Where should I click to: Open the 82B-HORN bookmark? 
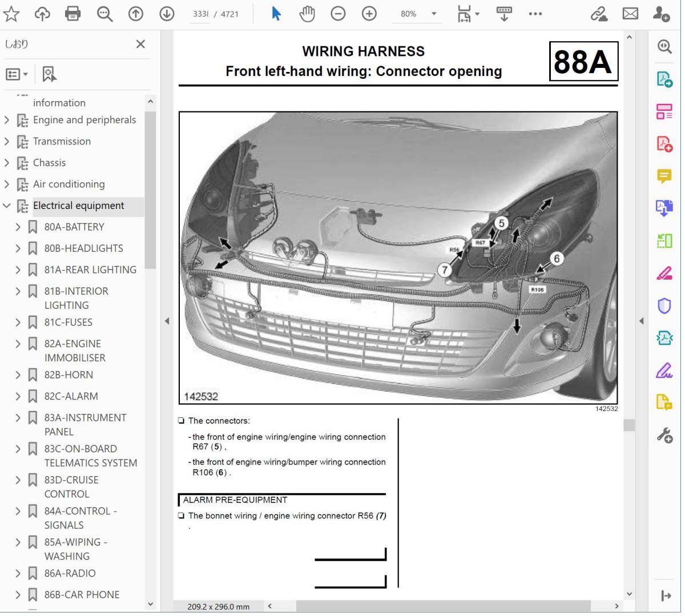[68, 375]
